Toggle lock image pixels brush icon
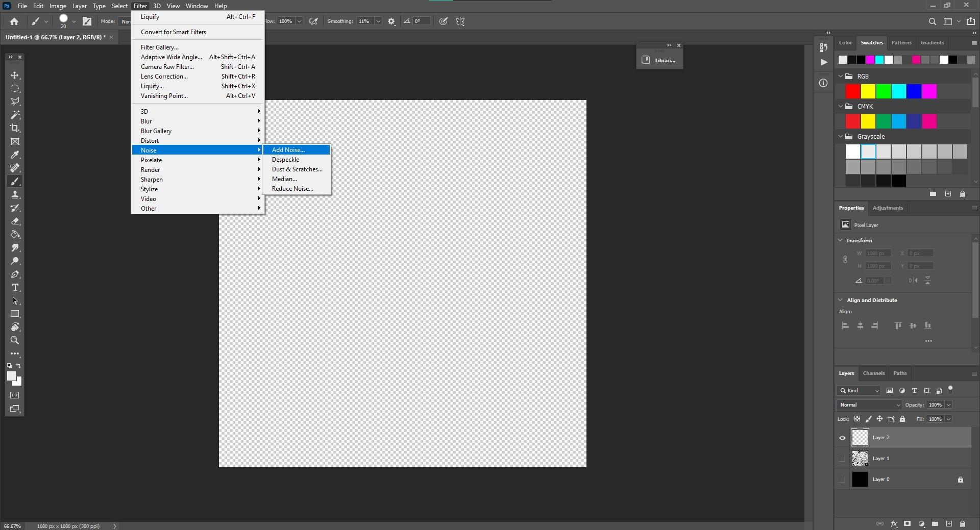 pos(869,419)
